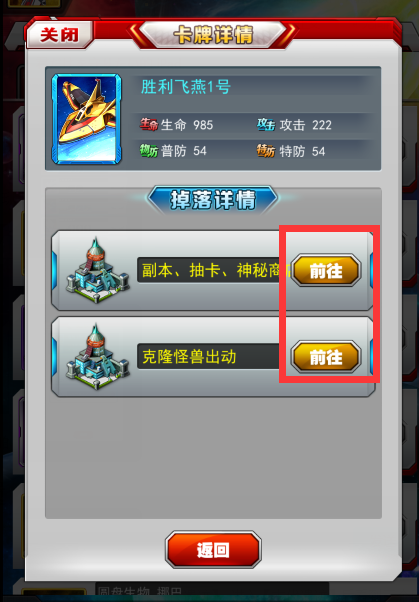Click the 副本、抽卡、神秘商店 source label

click(216, 271)
